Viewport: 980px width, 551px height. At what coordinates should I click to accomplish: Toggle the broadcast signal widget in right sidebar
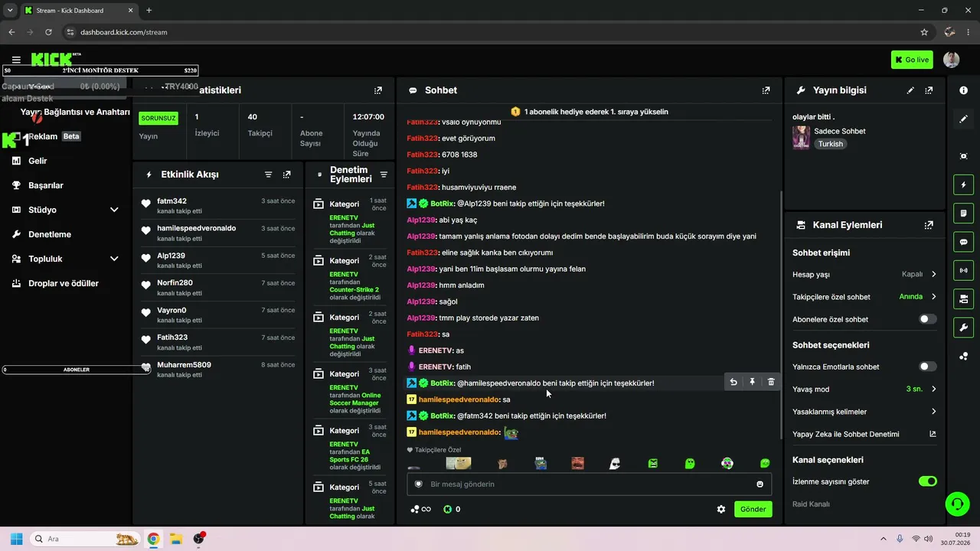tap(963, 270)
